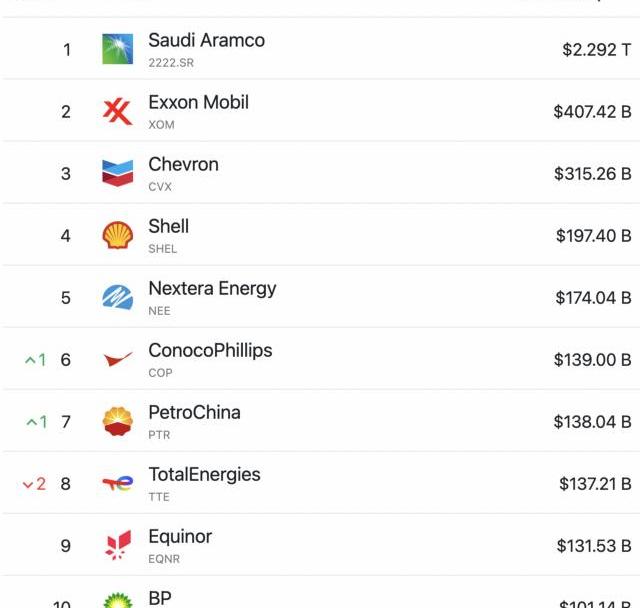Select the TotalEnergies company name
Screen dimensions: 640x608
(204, 475)
